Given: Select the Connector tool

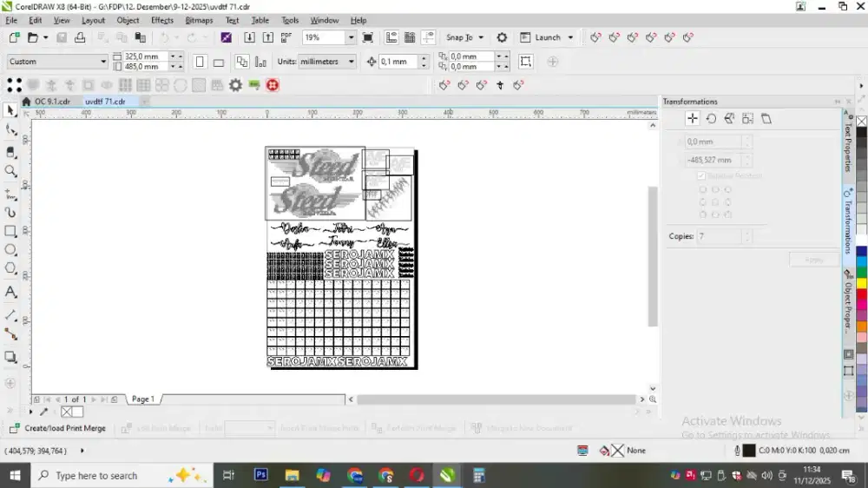Looking at the screenshot, I should [10, 334].
